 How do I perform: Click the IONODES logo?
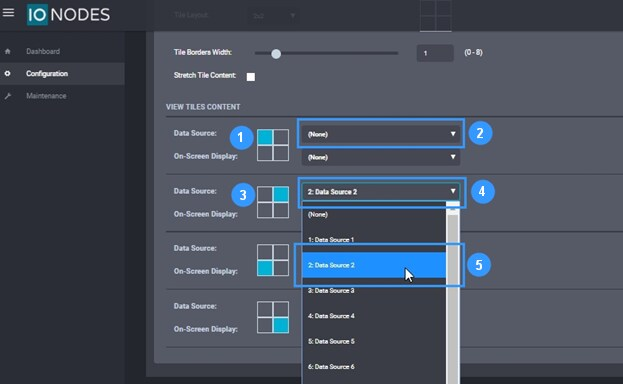click(68, 15)
